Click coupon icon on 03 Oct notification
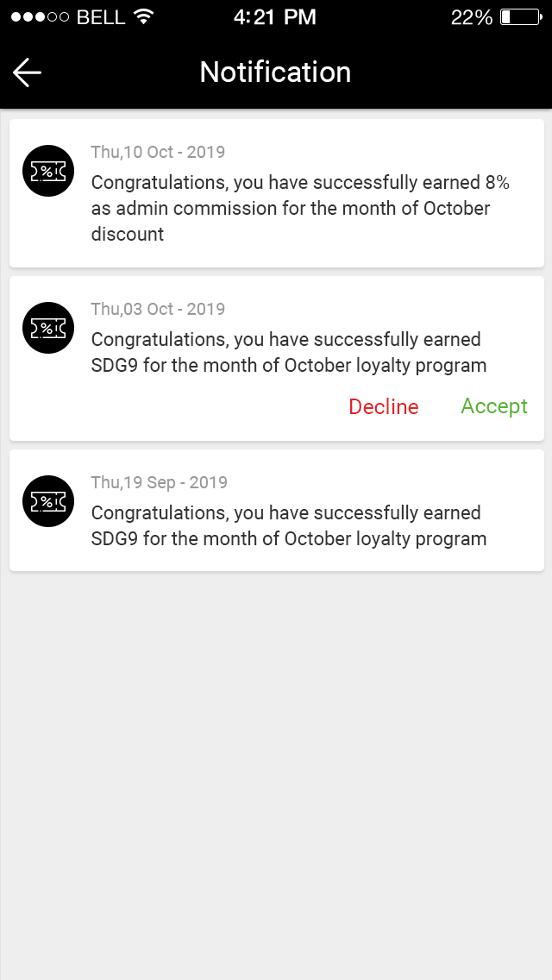This screenshot has width=552, height=980. [47, 328]
